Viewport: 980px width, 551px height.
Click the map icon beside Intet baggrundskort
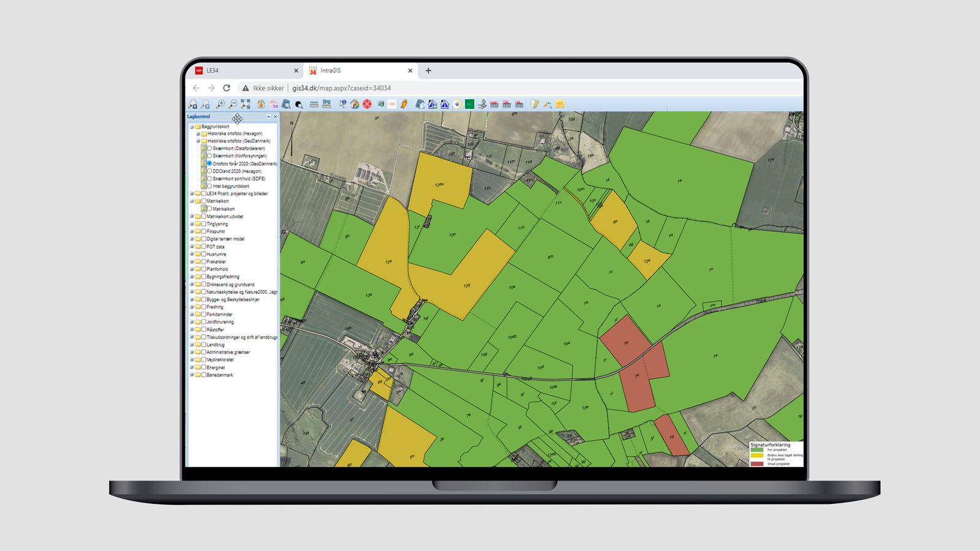tap(203, 186)
